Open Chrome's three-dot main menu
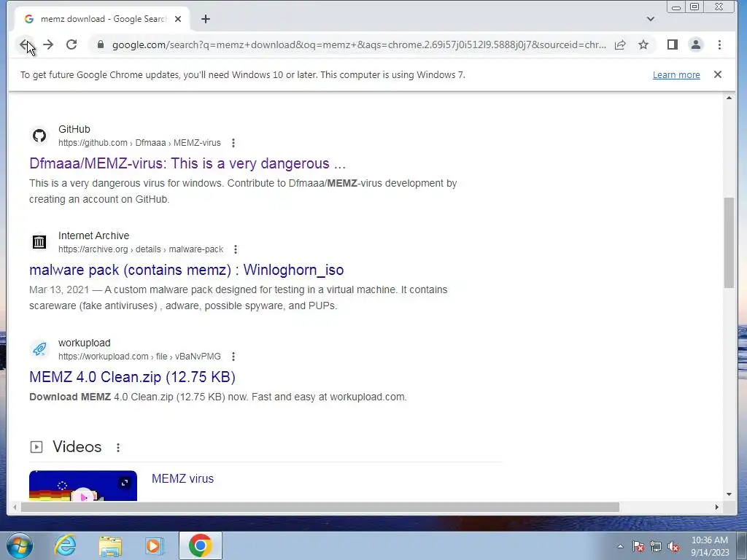747x560 pixels. point(719,44)
